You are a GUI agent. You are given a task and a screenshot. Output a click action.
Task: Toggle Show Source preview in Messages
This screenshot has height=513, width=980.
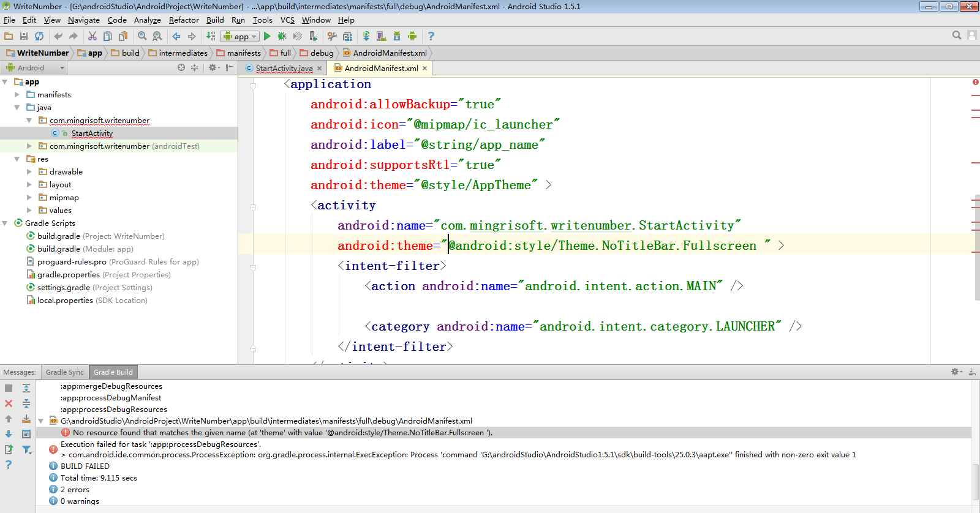click(x=26, y=434)
